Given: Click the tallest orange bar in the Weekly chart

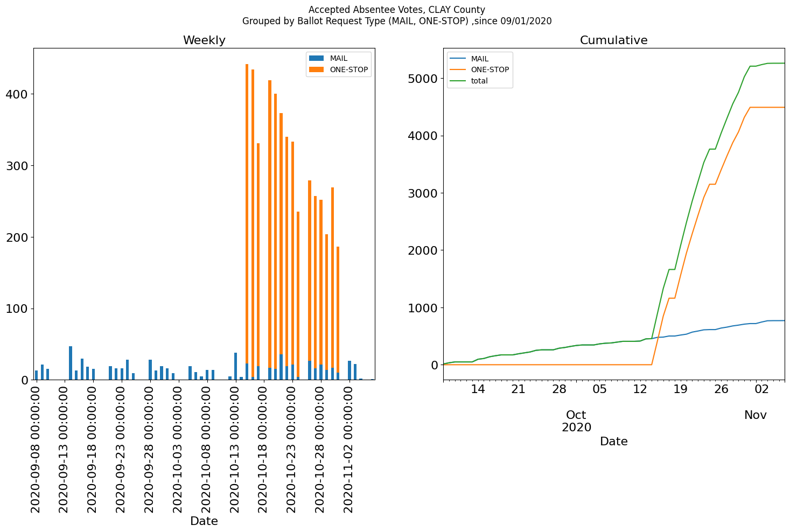Looking at the screenshot, I should pyautogui.click(x=247, y=214).
